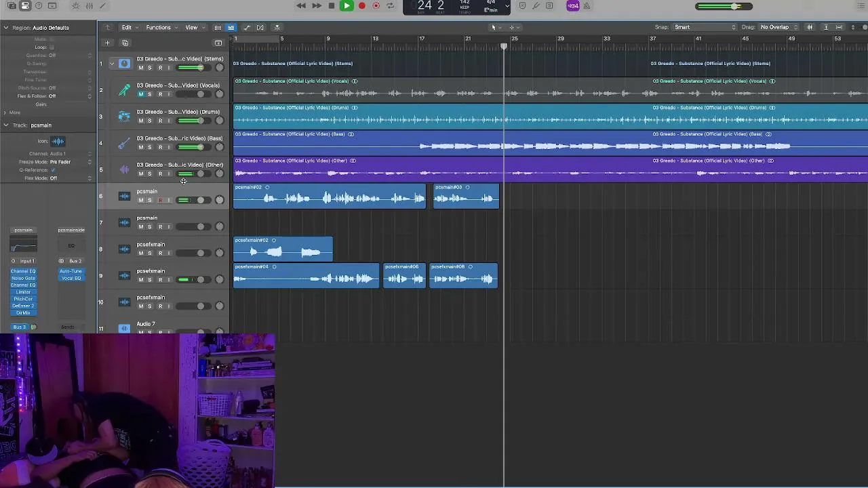Click the Catch Playhead button
868x488 pixels.
(277, 28)
